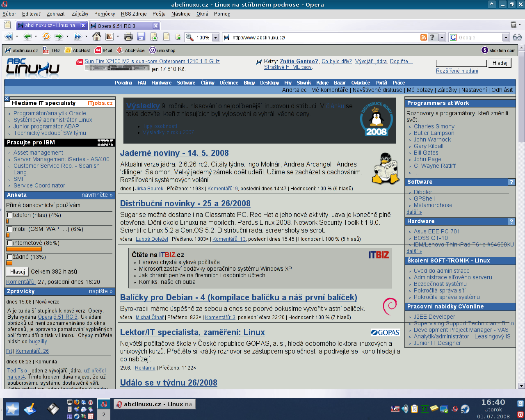Check the telefon (hlas) poll option
Viewport: 525px width, 420px height.
click(9, 215)
